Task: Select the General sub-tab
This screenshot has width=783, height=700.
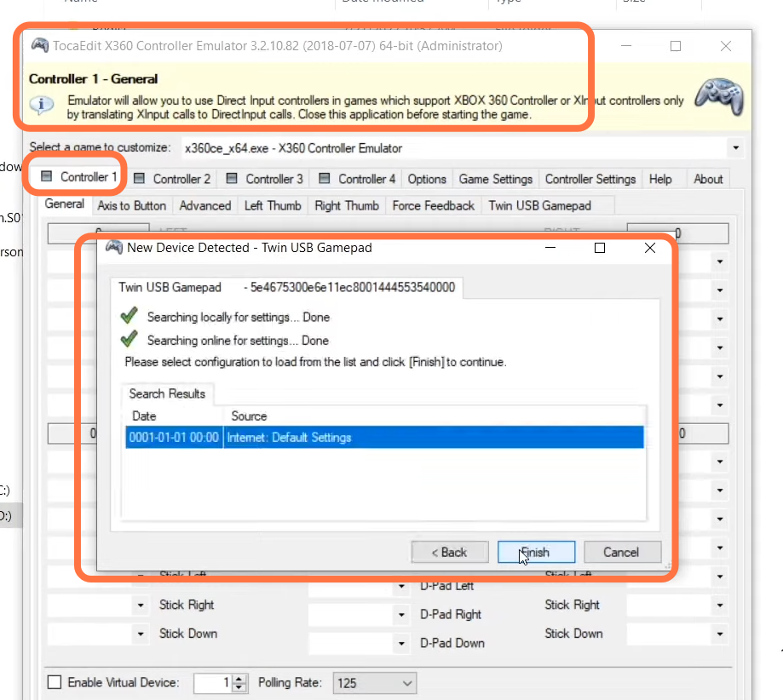Action: pos(65,204)
